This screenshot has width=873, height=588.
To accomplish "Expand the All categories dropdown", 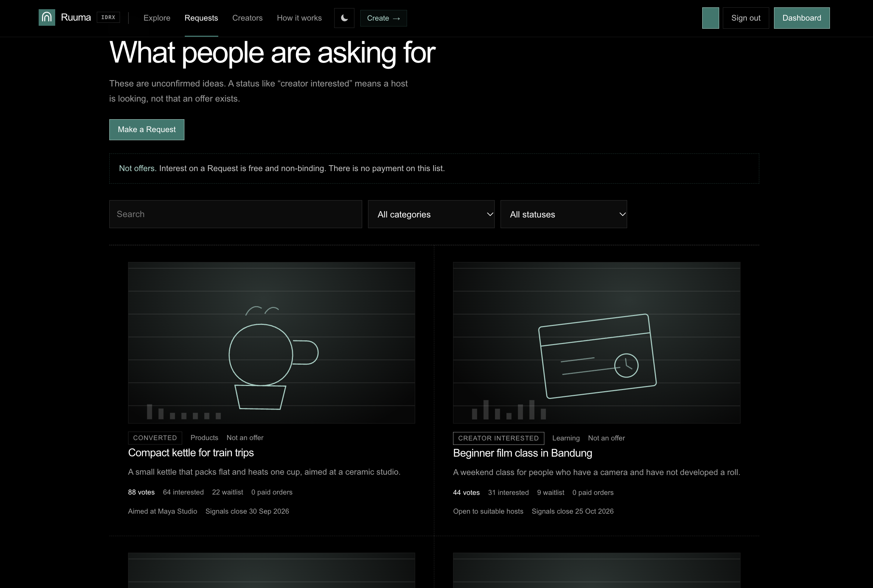I will 431,214.
